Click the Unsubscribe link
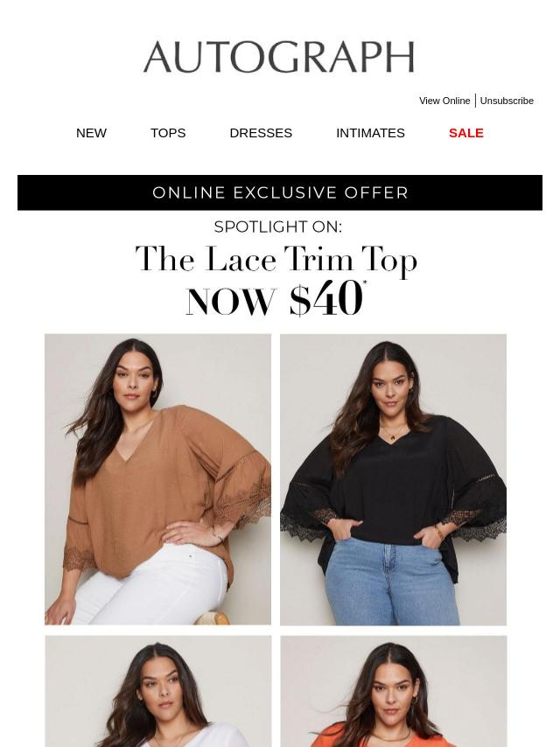 507,101
